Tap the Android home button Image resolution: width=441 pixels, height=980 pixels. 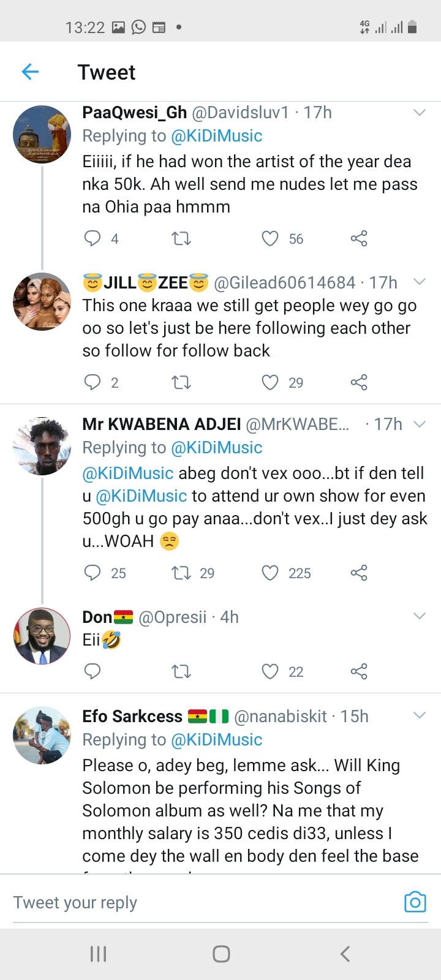221,954
